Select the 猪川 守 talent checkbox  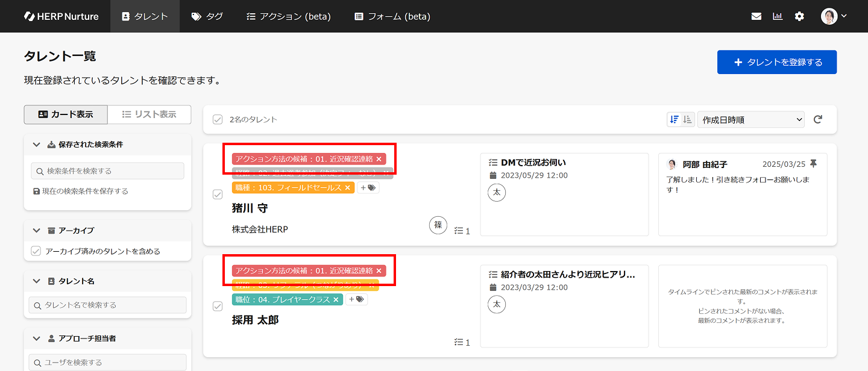coord(218,195)
